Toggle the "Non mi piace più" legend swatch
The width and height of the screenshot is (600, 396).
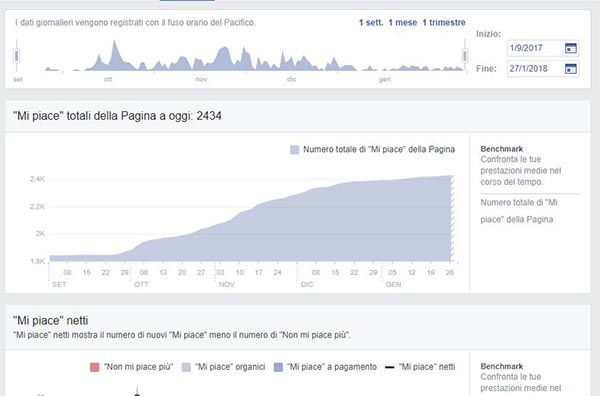point(95,367)
